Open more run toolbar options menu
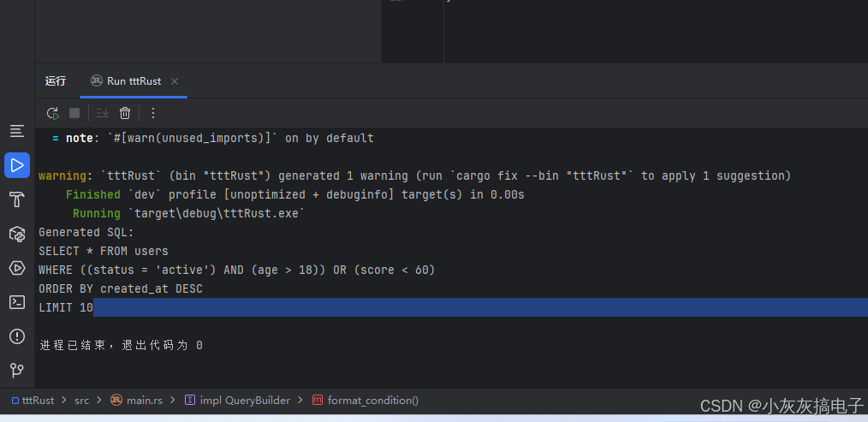868x422 pixels. pyautogui.click(x=153, y=113)
